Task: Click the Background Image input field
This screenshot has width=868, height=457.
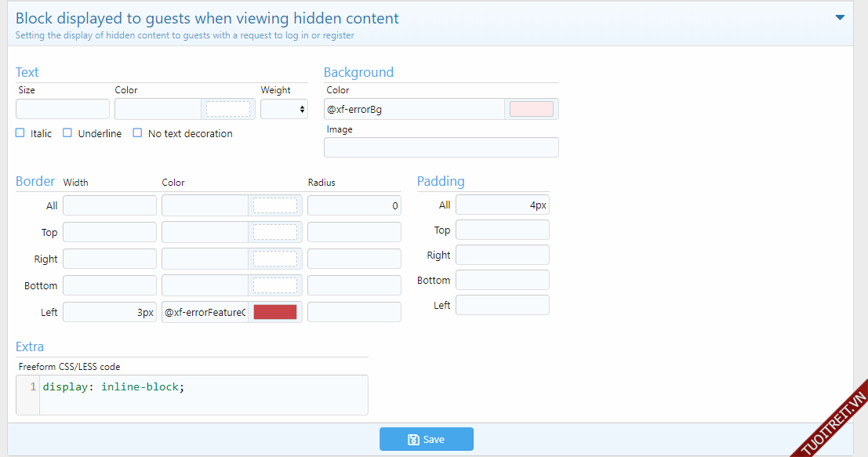Action: click(x=441, y=147)
